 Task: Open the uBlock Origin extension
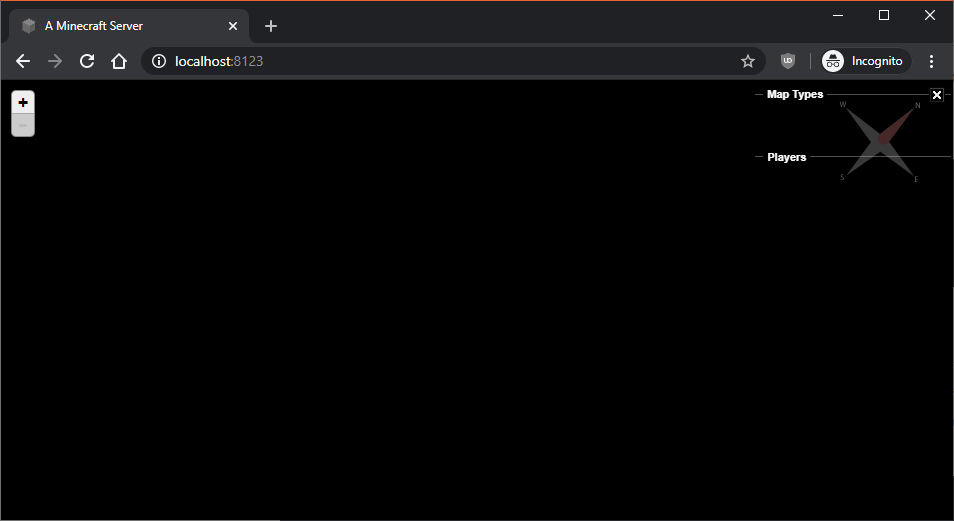(788, 61)
